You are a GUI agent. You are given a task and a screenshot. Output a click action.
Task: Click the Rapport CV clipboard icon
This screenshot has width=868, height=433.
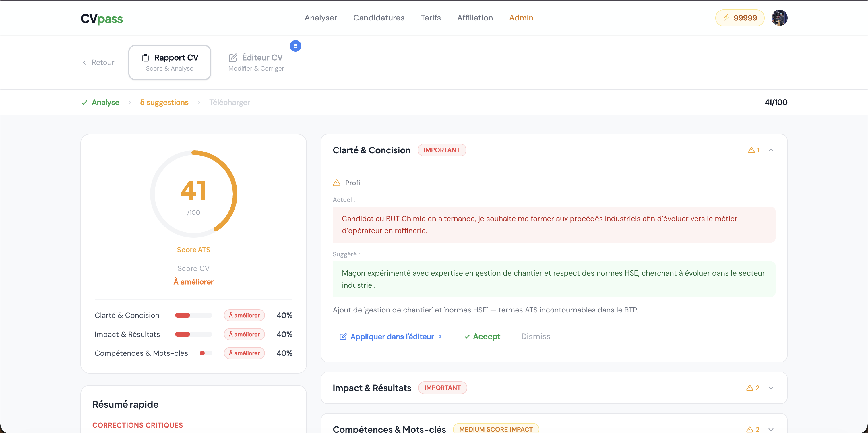click(x=145, y=58)
